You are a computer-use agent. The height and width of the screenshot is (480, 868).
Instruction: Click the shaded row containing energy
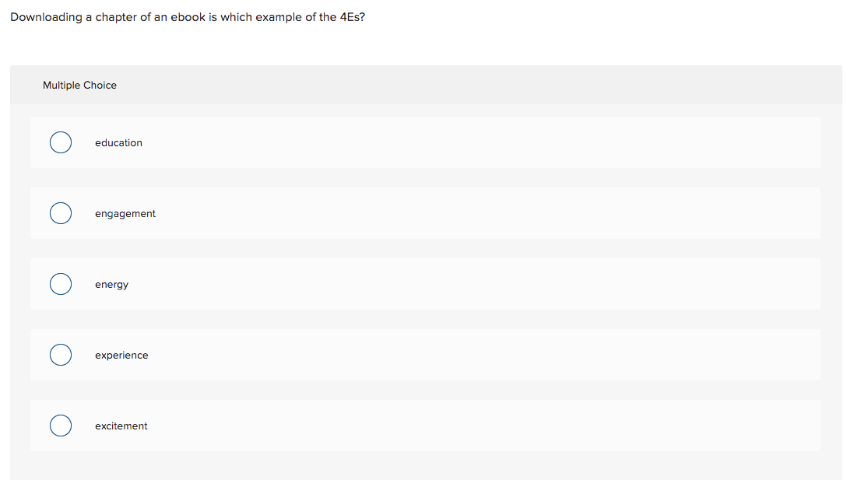tap(425, 284)
